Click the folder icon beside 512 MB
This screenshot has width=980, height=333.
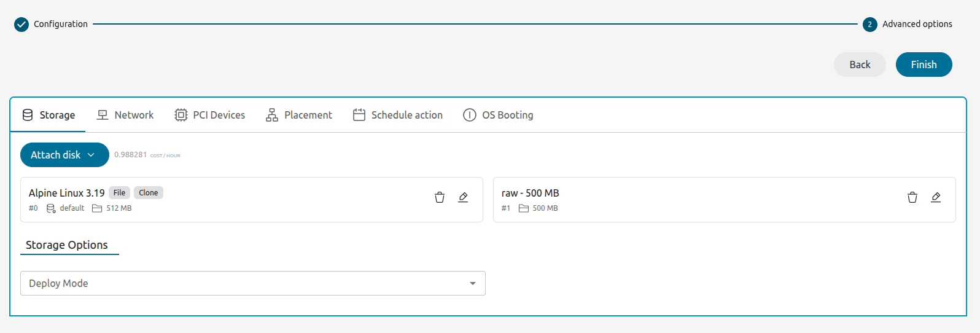point(97,208)
